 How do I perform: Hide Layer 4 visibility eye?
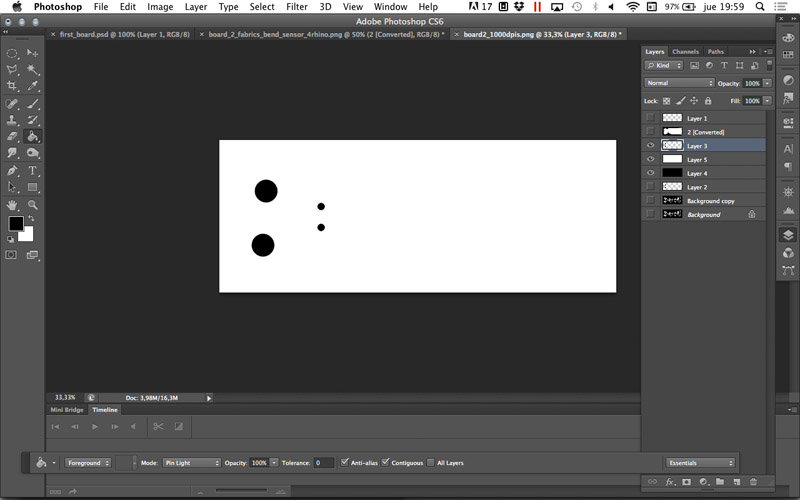[651, 173]
